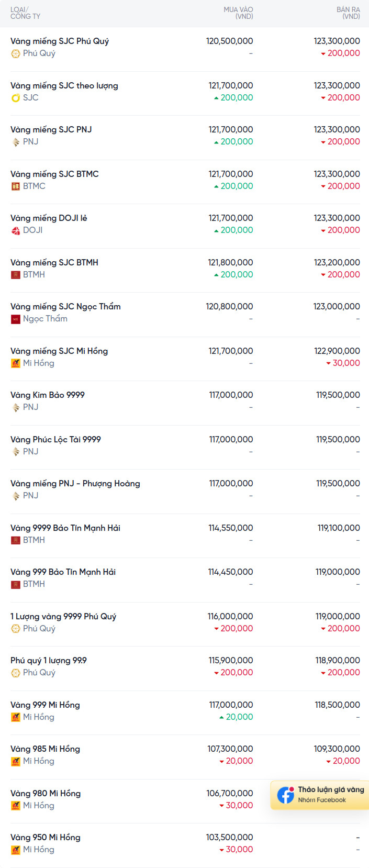Click the MUA VÀO column header
This screenshot has width=369, height=868.
[x=238, y=13]
